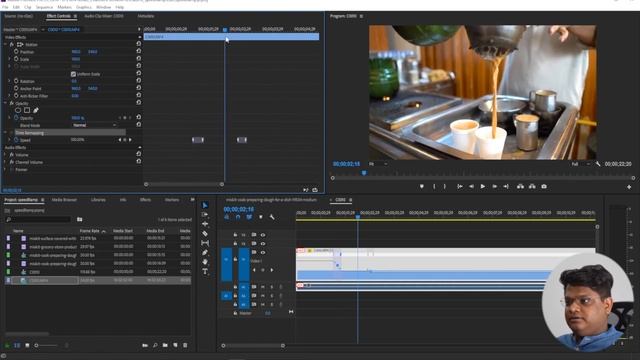Toggle visibility eye of the top video track
This screenshot has width=640, height=360.
263,235
